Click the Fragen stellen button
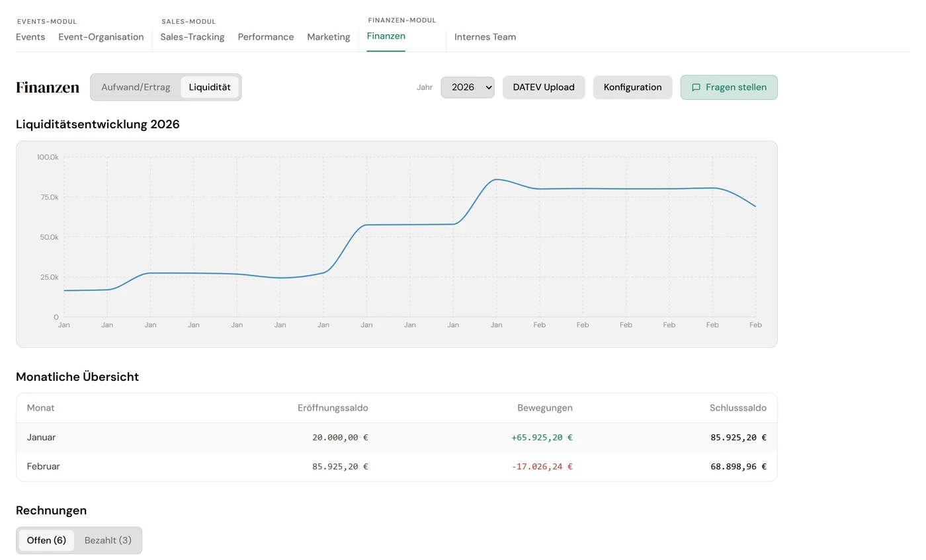Image resolution: width=926 pixels, height=560 pixels. tap(729, 87)
